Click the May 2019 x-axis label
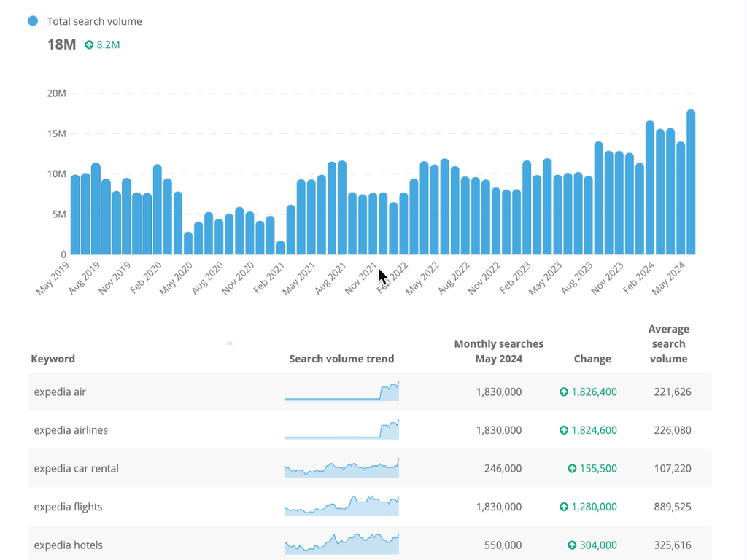This screenshot has width=747, height=560. pos(53,279)
